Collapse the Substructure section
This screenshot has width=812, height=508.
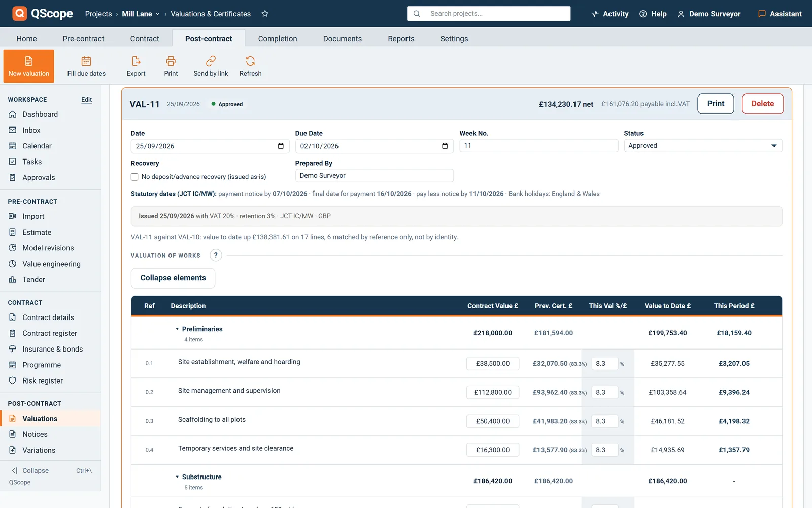(x=177, y=477)
